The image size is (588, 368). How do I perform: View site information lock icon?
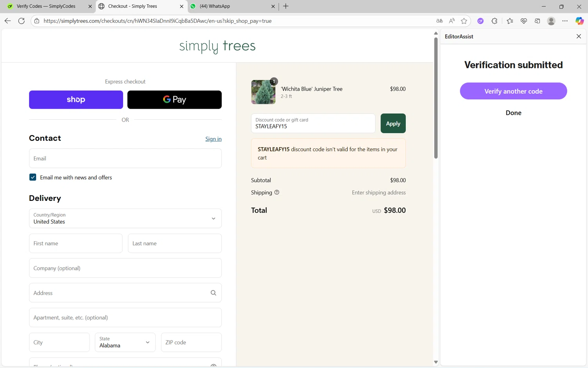pyautogui.click(x=37, y=21)
